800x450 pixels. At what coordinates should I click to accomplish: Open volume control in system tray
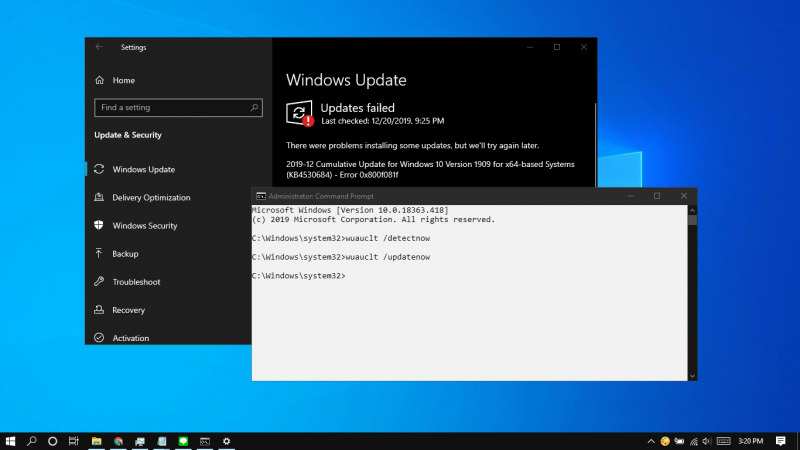pyautogui.click(x=707, y=441)
